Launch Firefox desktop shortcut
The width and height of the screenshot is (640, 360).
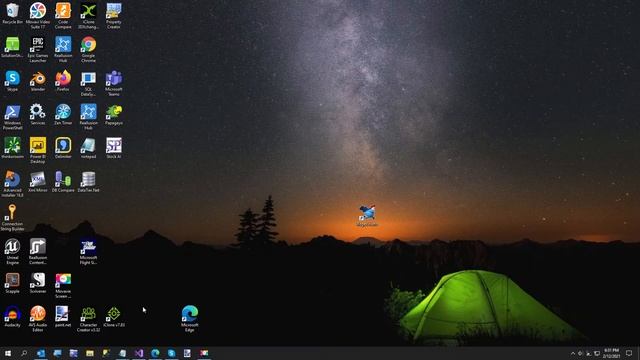(63, 81)
